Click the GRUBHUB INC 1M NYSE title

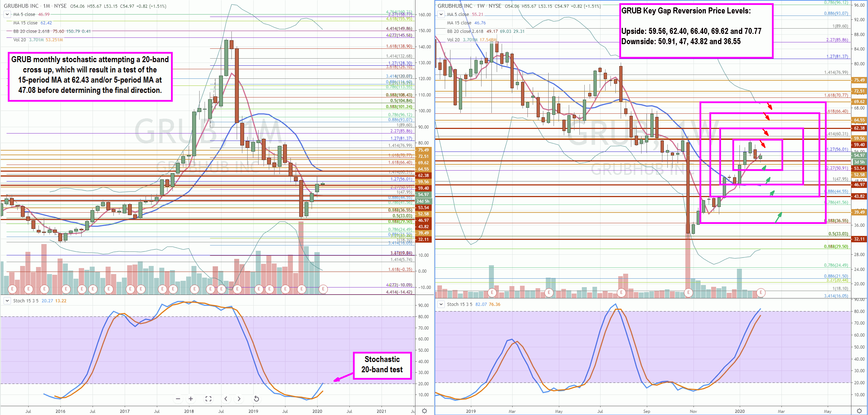[35, 6]
